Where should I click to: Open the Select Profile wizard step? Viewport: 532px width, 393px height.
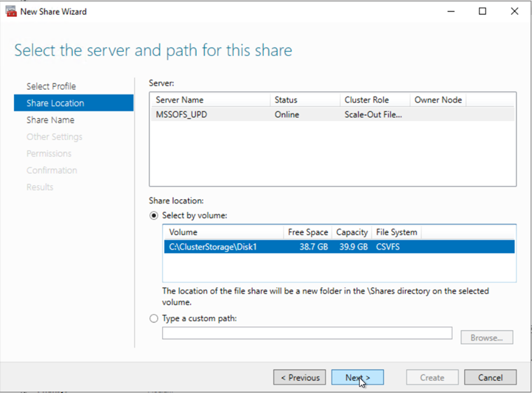tap(51, 86)
